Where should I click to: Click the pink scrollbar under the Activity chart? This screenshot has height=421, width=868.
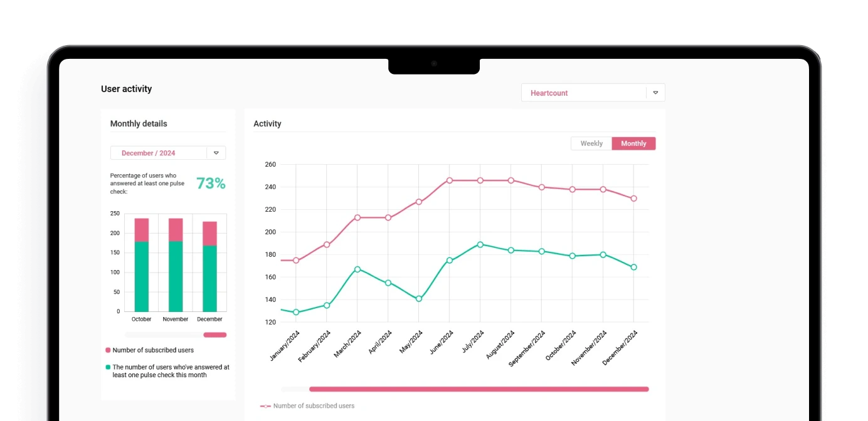(x=479, y=388)
